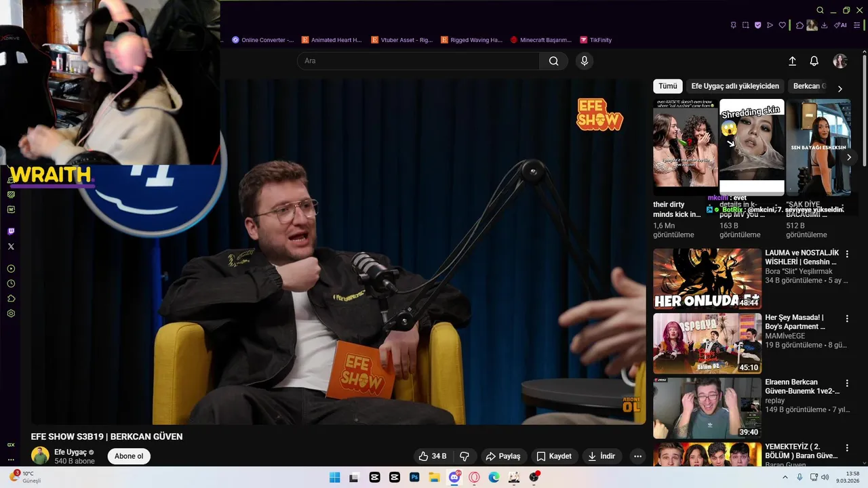Click the YouTube search magnifier button
The width and height of the screenshot is (868, 488).
(554, 61)
